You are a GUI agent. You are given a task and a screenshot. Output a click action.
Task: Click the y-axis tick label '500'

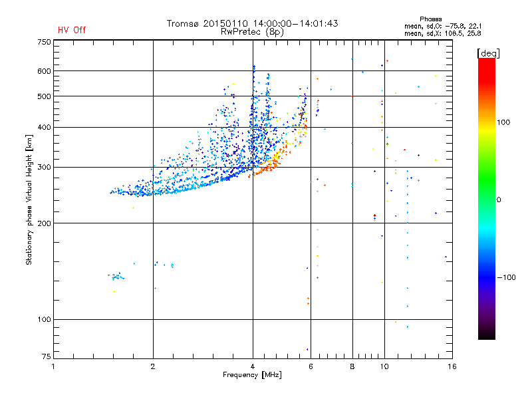[x=44, y=96]
